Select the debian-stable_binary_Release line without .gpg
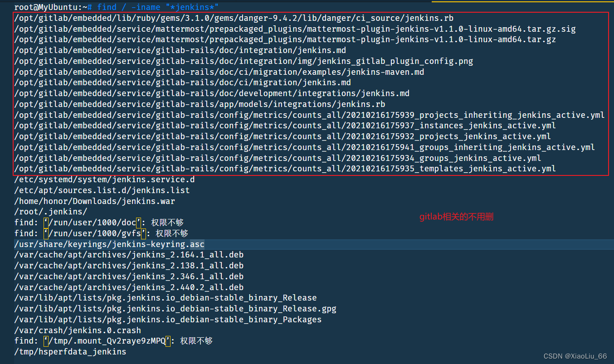This screenshot has height=364, width=614. (166, 298)
